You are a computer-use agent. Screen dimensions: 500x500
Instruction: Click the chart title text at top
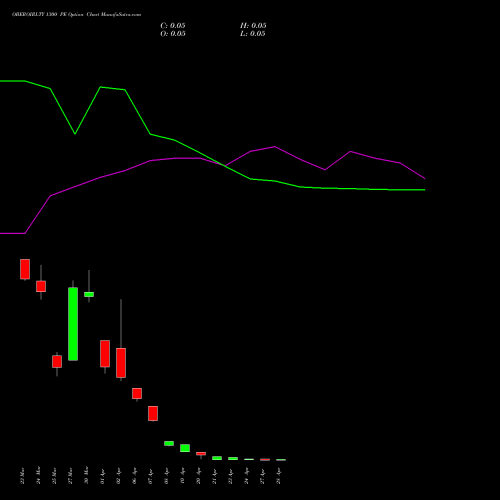(x=76, y=15)
